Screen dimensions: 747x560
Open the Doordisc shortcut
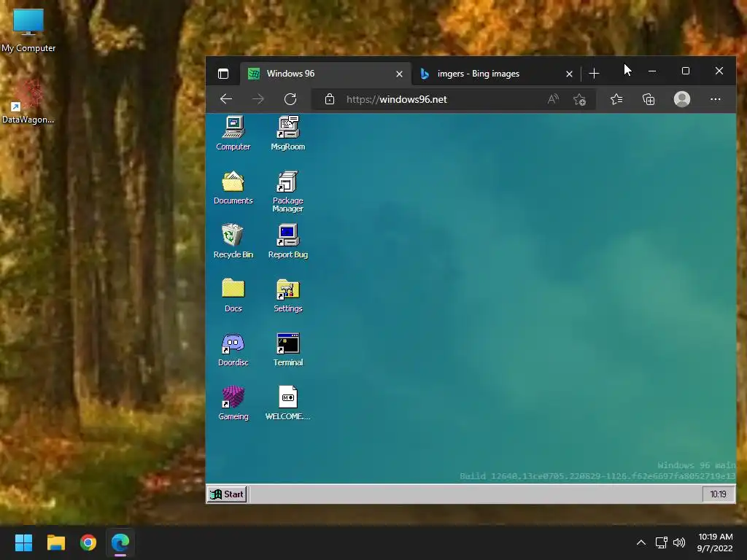pos(233,349)
